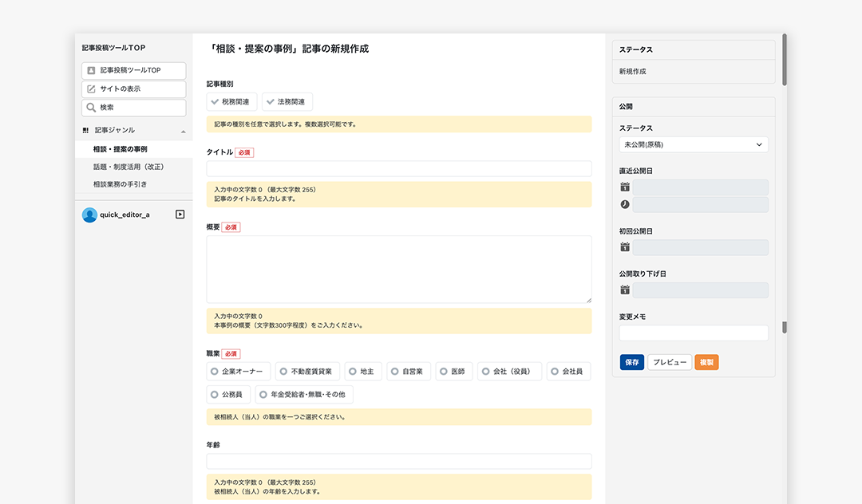The image size is (862, 504).
Task: Click the 記事投稿ツールTOP sidebar icon
Action: (x=90, y=70)
